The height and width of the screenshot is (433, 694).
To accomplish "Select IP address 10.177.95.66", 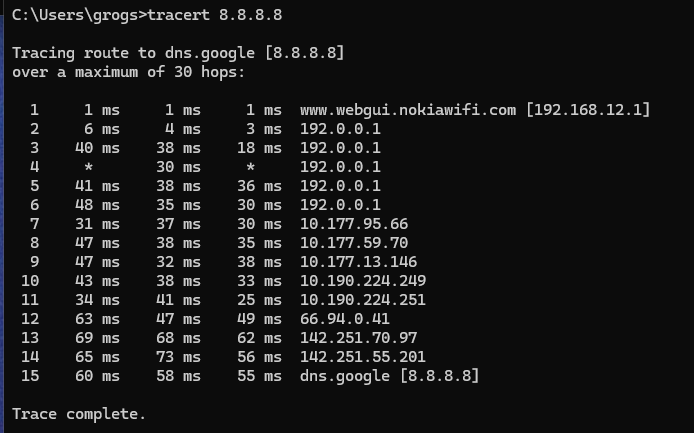I will tap(354, 224).
